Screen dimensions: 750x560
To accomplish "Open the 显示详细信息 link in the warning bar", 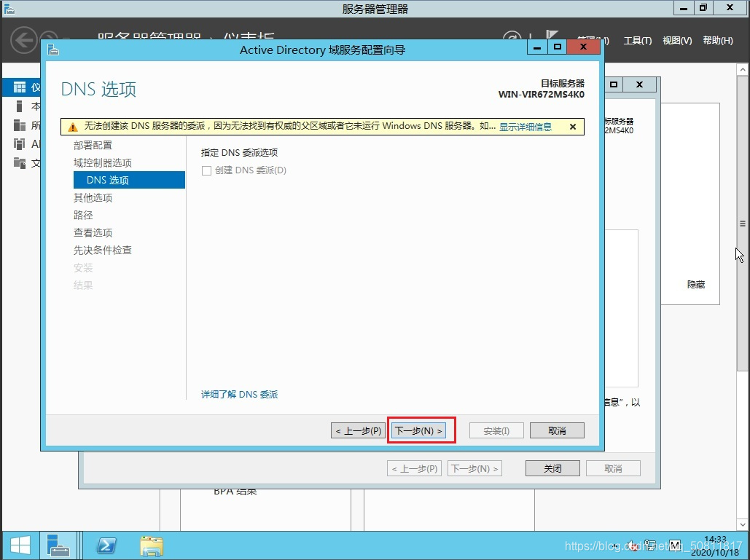I will (x=526, y=127).
